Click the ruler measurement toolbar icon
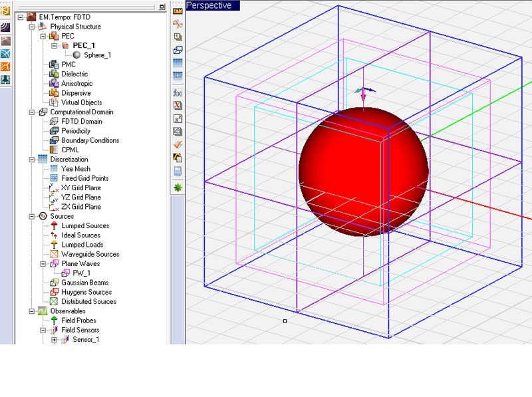532x397 pixels. 178,11
